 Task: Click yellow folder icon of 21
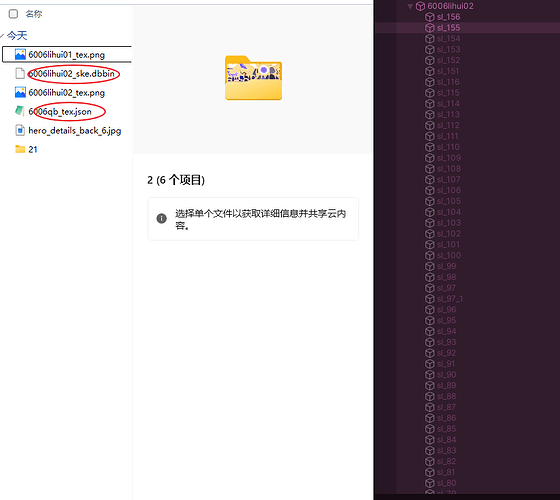pyautogui.click(x=20, y=149)
